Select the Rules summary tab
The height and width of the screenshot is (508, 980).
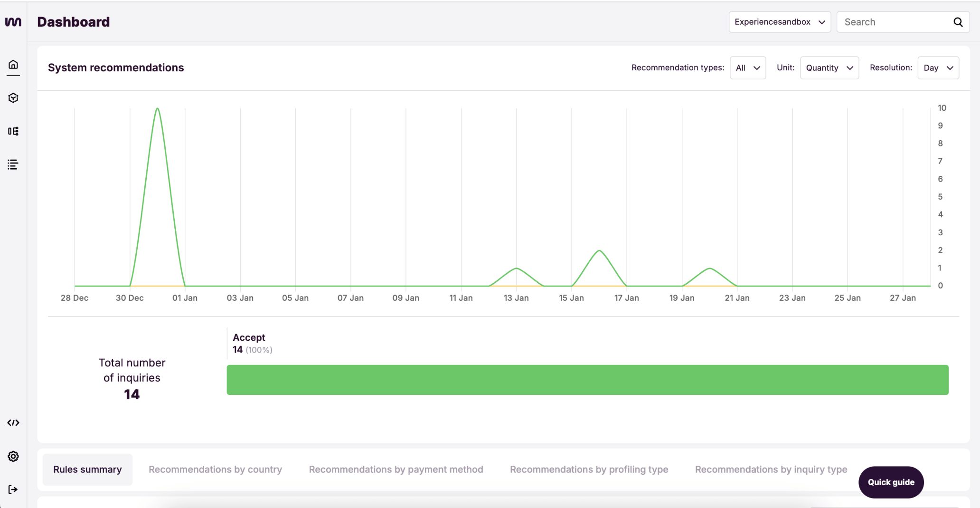(87, 470)
